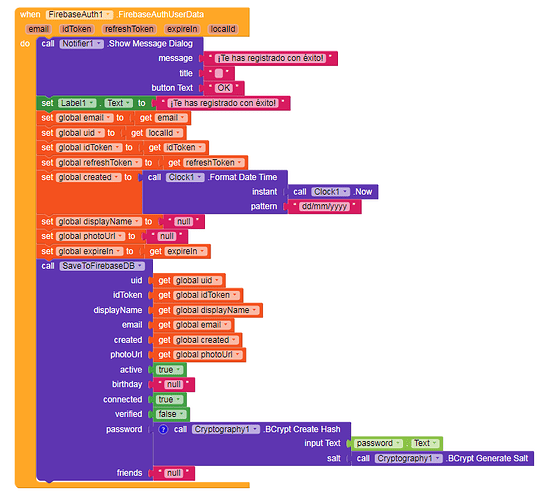This screenshot has width=551, height=500.
Task: Toggle the 'connected' true boolean value
Action: coord(169,400)
